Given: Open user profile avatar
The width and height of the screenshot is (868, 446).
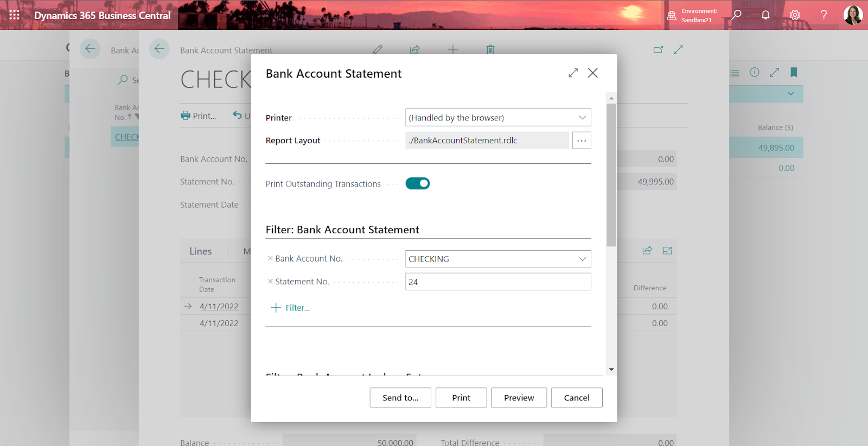Looking at the screenshot, I should tap(853, 15).
